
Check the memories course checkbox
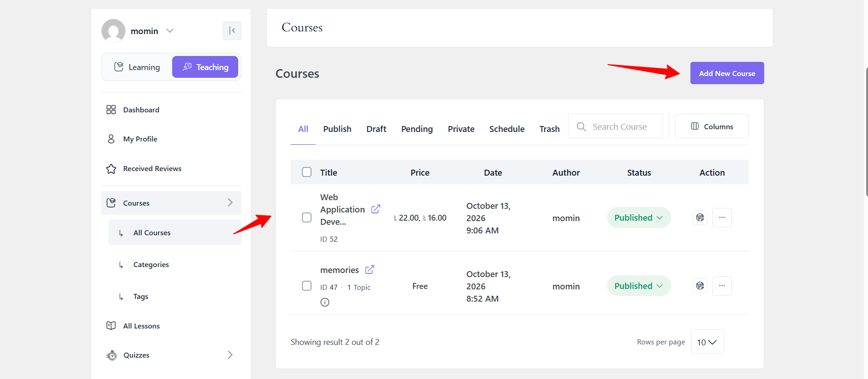(307, 286)
